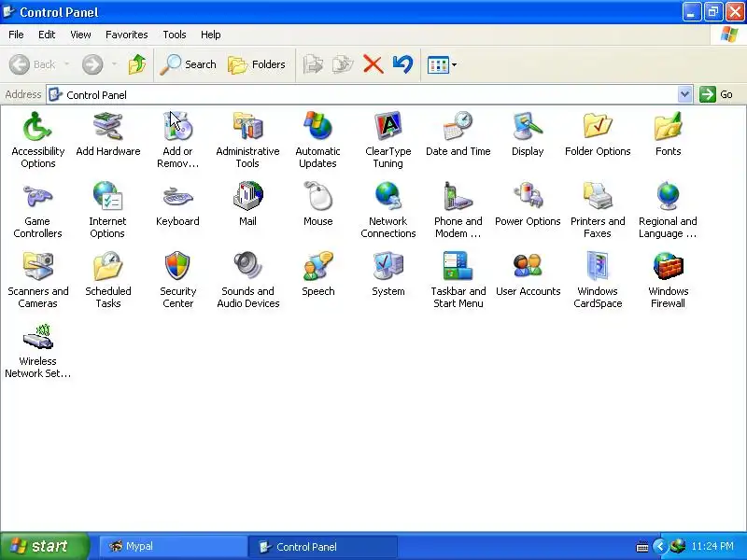747x560 pixels.
Task: Click the keyboard icon in system tray
Action: pyautogui.click(x=642, y=547)
